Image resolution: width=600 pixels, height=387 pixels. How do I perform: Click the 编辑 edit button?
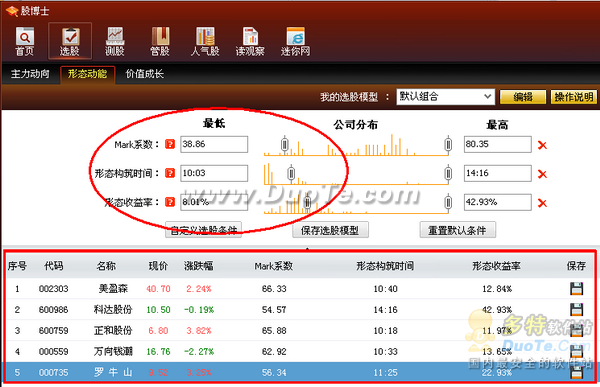click(x=523, y=97)
